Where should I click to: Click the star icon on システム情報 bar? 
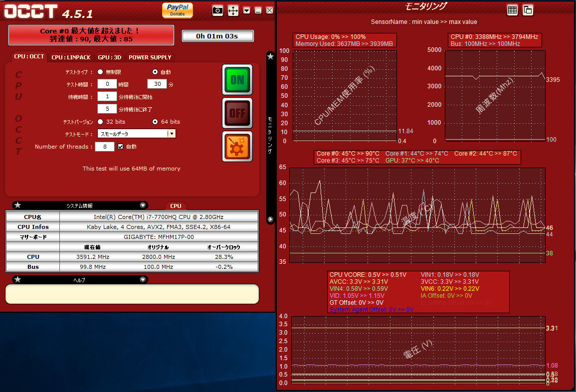click(x=17, y=205)
